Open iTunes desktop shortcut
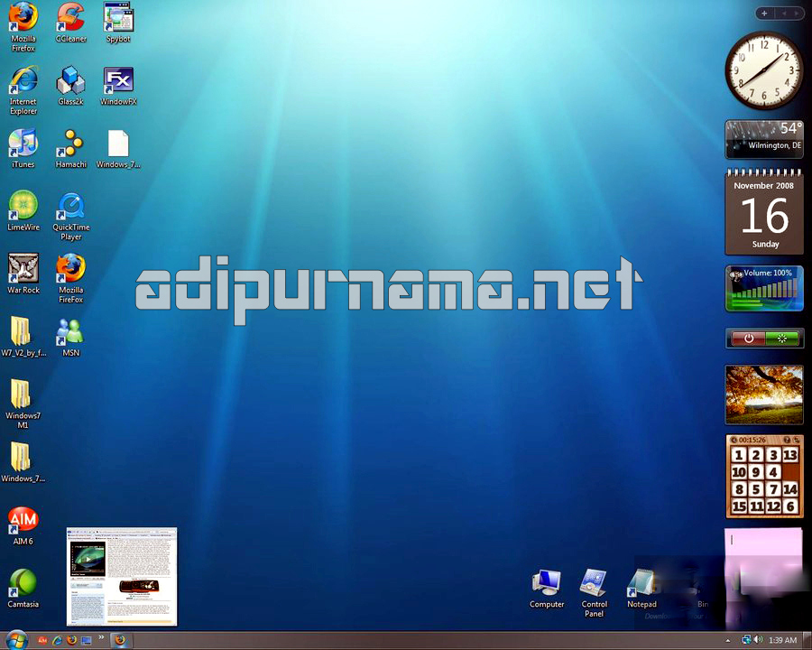812x650 pixels. click(23, 148)
